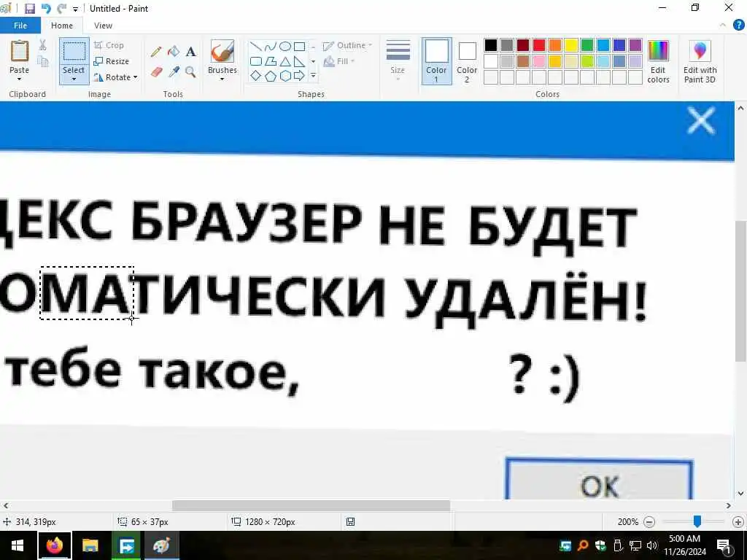Click the Cut scissors icon
The height and width of the screenshot is (560, 747).
43,45
